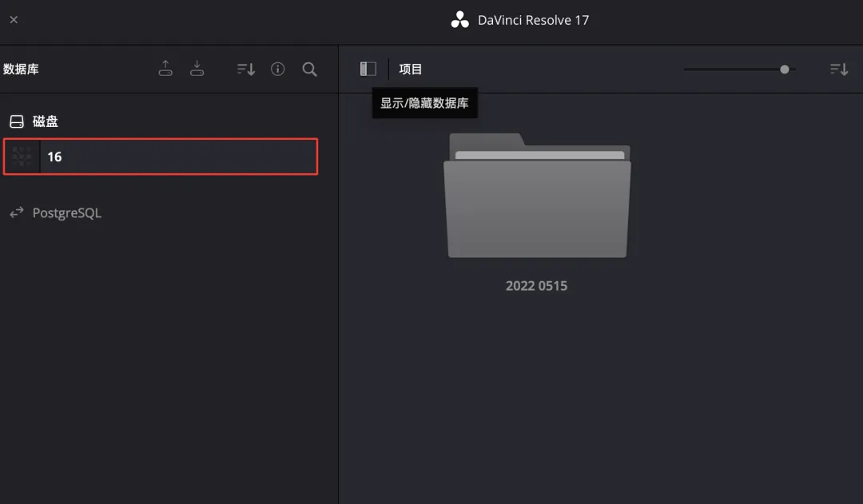This screenshot has height=504, width=863.
Task: Click the PostgreSQL network arrows icon
Action: 17,212
